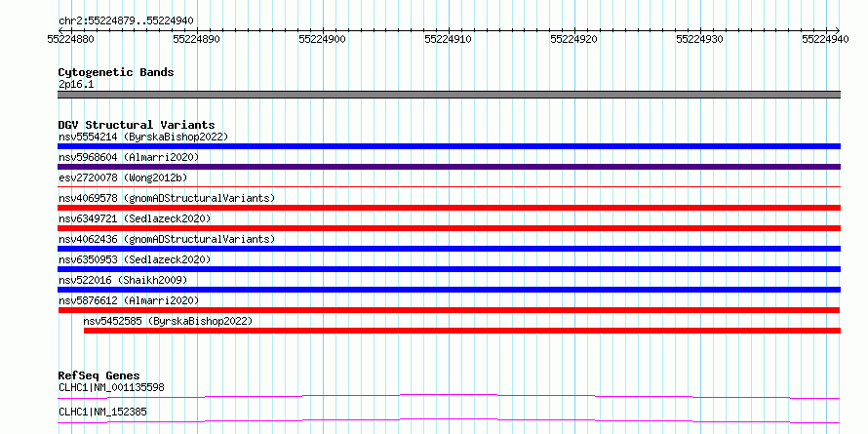The width and height of the screenshot is (868, 434).
Task: Click the red bar of nsv5452585
Action: [462, 331]
